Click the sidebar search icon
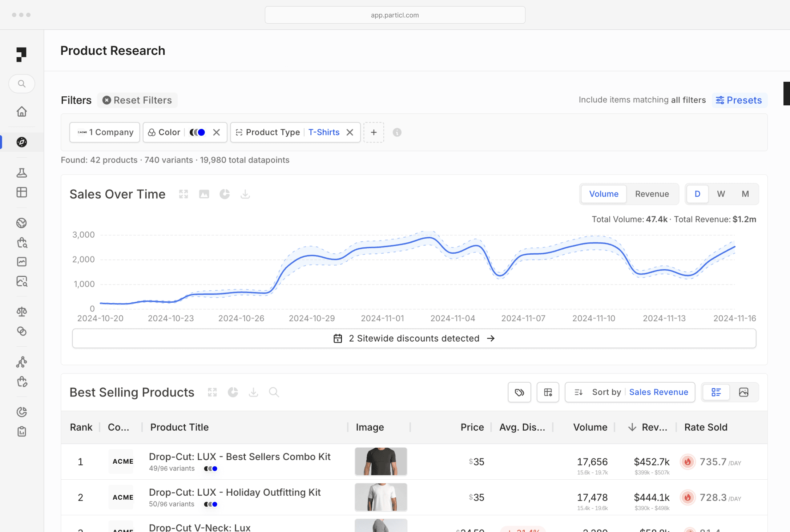 [22, 84]
